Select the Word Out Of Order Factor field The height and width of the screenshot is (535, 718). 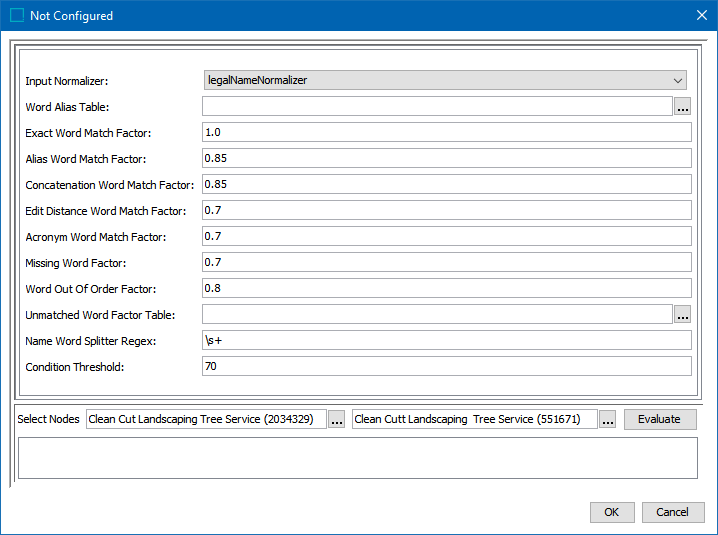click(x=446, y=288)
